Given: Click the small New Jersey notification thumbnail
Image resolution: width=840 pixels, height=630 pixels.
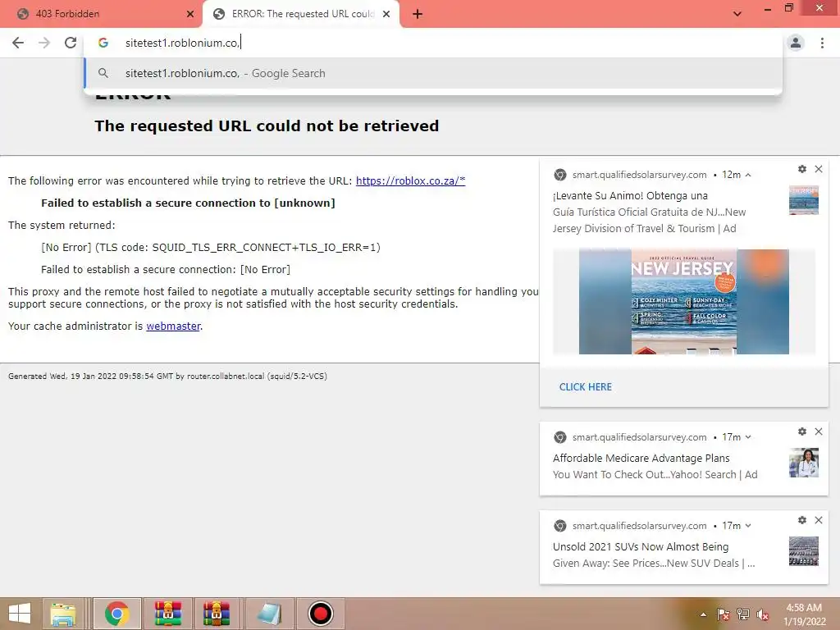Looking at the screenshot, I should pos(804,200).
